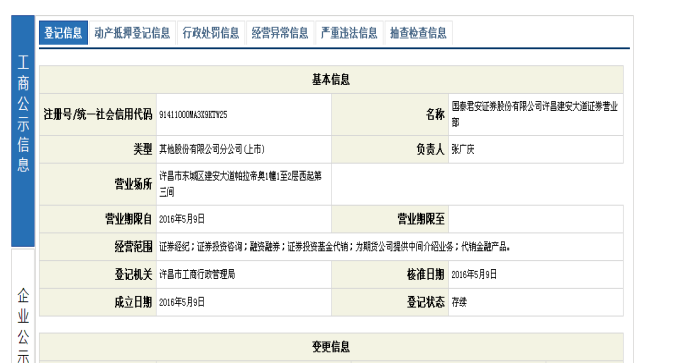Open the 登记信息 tab
This screenshot has height=363, width=694.
click(x=63, y=33)
